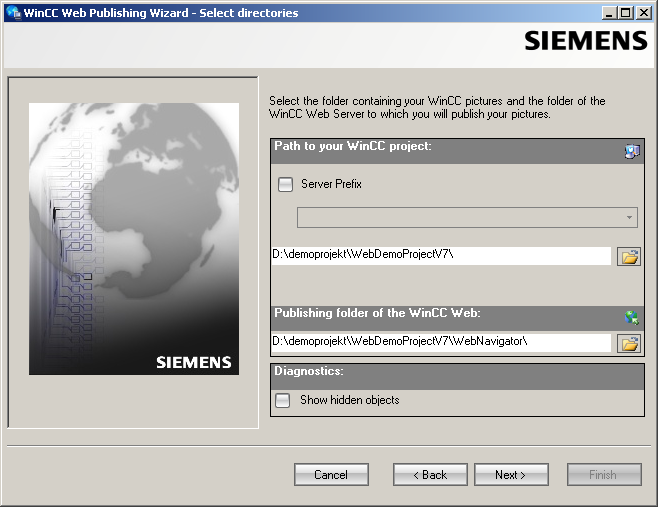658x507 pixels.
Task: Focus the WebNavigator publishing folder field
Action: point(440,343)
